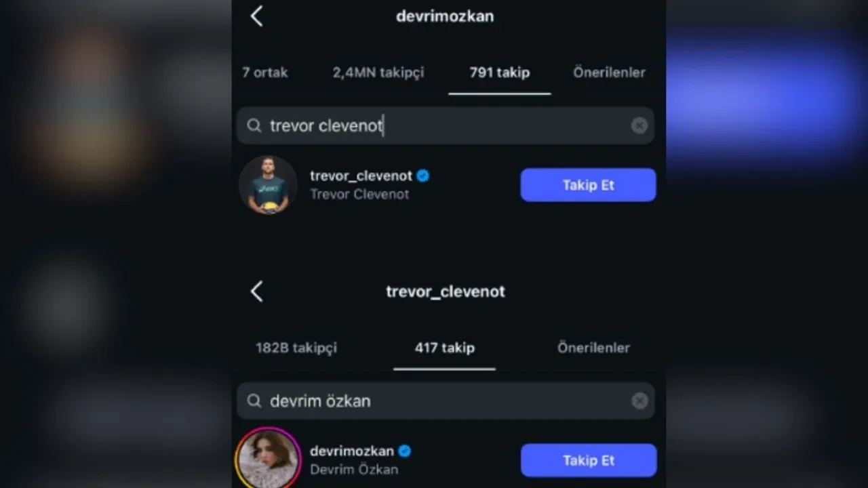Switch to the 7 ortak tab

click(x=264, y=73)
